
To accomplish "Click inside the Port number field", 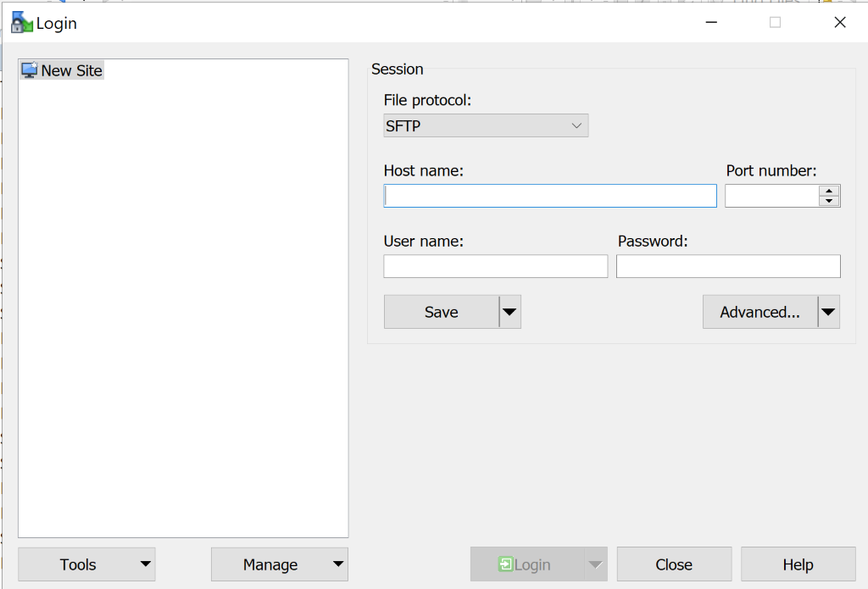I will coord(771,196).
